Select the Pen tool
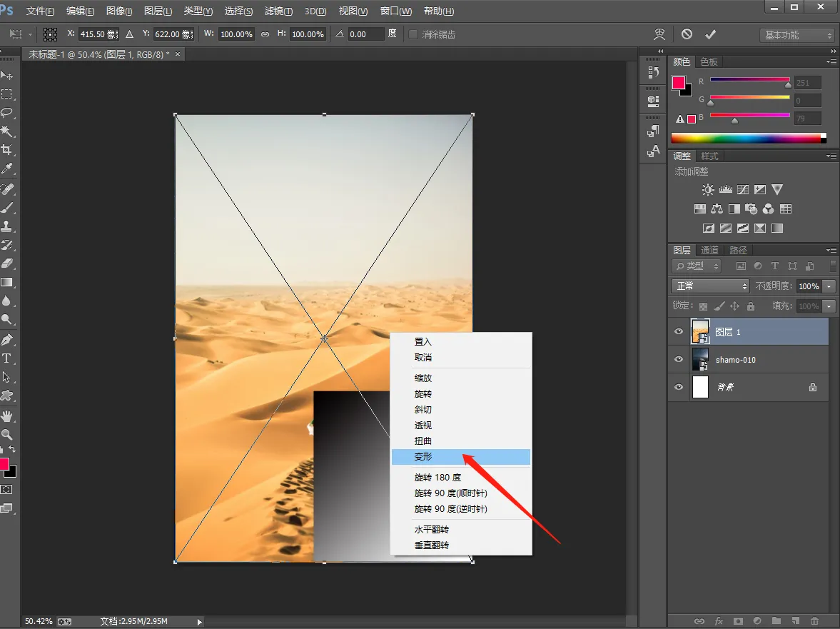Screen dimensions: 840x629 tap(6, 339)
